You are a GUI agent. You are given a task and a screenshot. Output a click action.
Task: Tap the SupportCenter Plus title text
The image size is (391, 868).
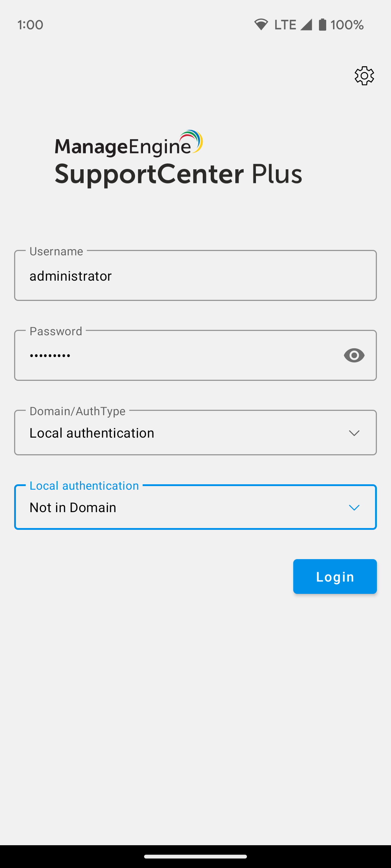(178, 174)
